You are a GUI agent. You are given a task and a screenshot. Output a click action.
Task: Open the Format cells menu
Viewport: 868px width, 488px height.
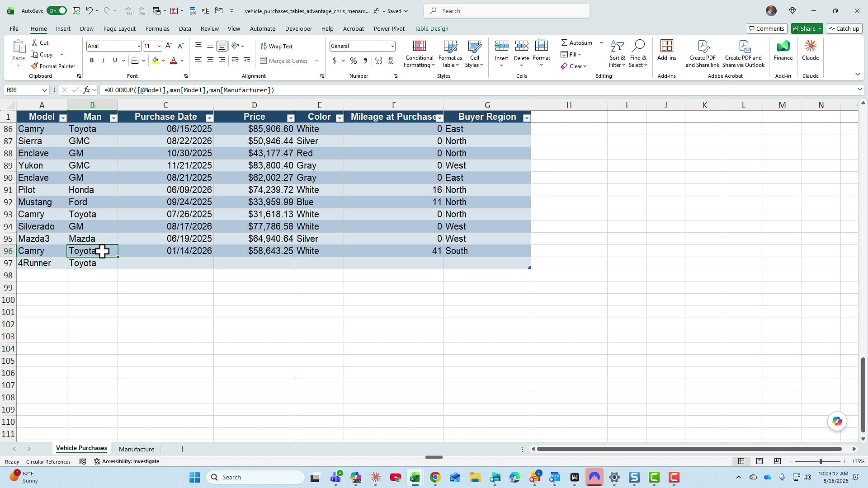coord(541,53)
